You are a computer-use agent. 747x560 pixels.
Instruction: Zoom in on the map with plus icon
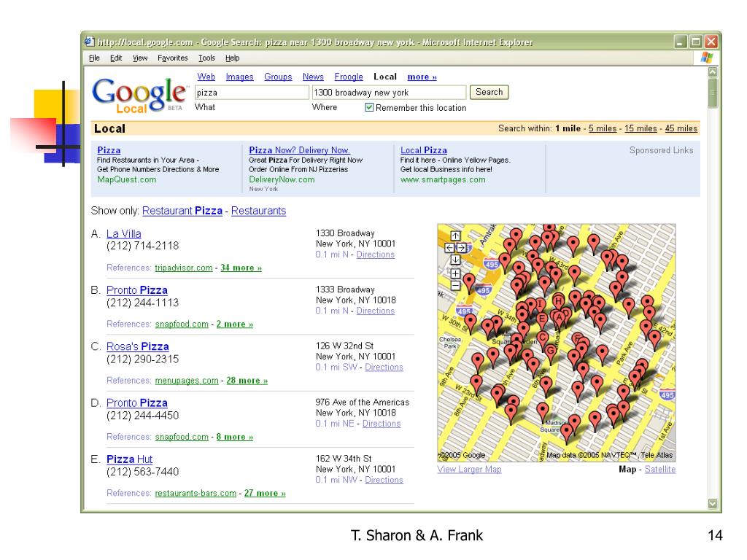click(455, 274)
